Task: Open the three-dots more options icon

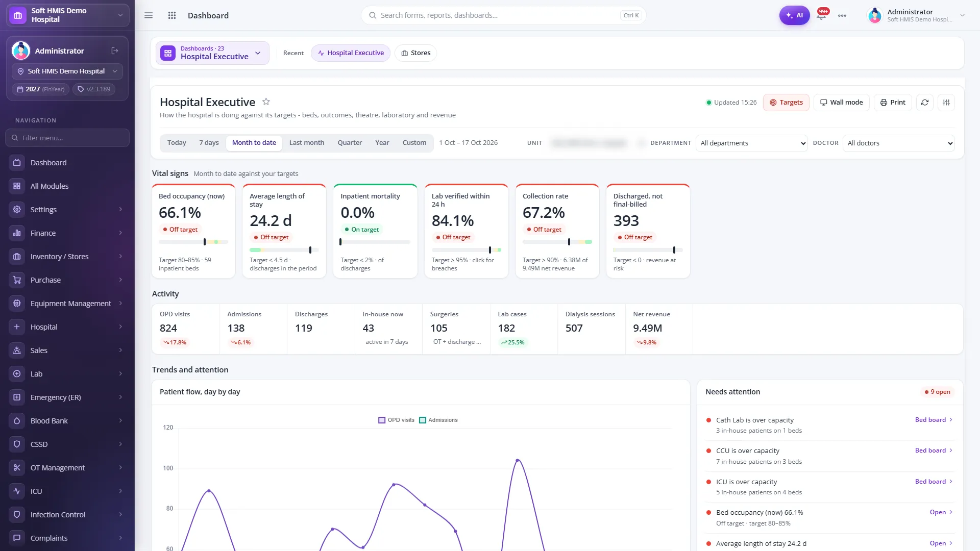Action: click(842, 15)
